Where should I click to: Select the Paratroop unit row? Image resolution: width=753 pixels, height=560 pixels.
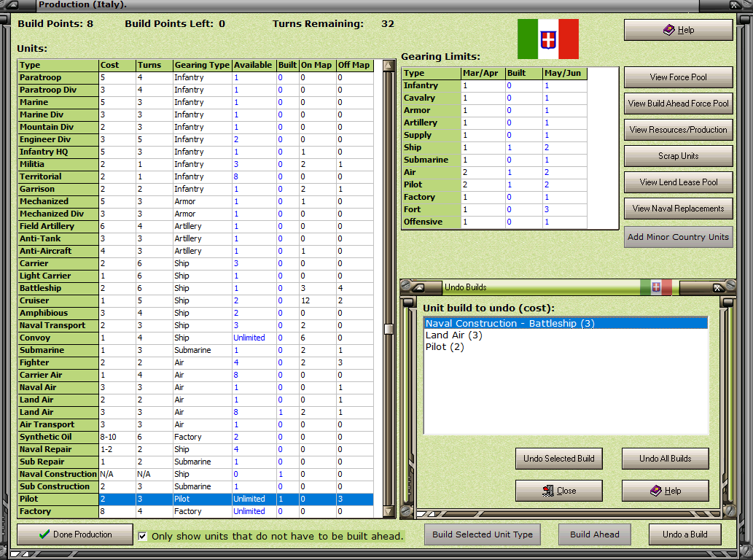tap(196, 77)
